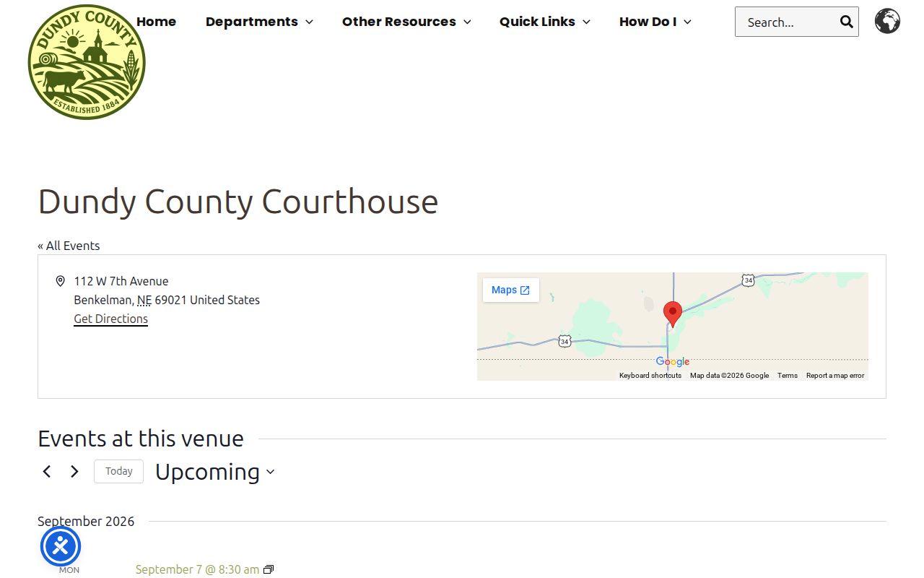
Task: Open the Maps external link button
Action: (x=511, y=290)
